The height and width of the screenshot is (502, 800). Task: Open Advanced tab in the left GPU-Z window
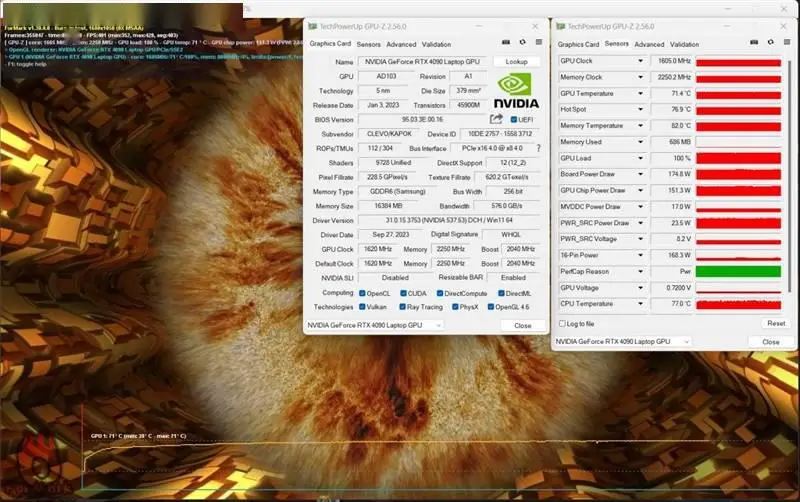pos(401,44)
